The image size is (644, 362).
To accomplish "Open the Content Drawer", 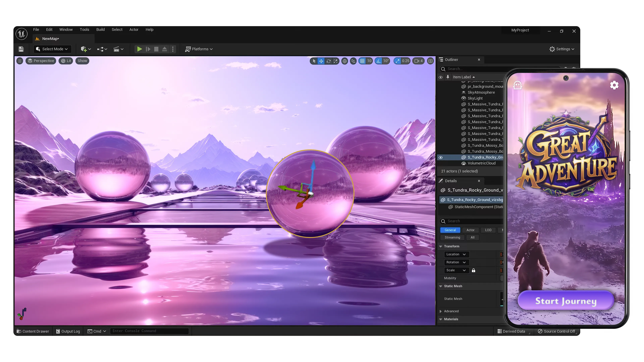I will point(33,331).
